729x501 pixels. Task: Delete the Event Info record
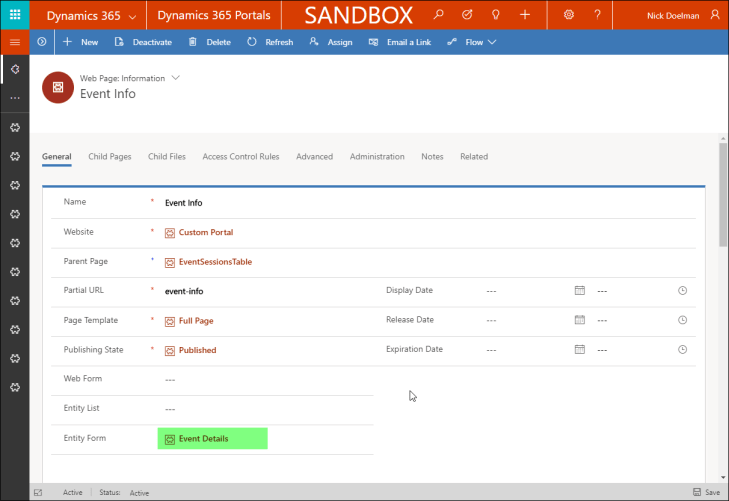(210, 42)
